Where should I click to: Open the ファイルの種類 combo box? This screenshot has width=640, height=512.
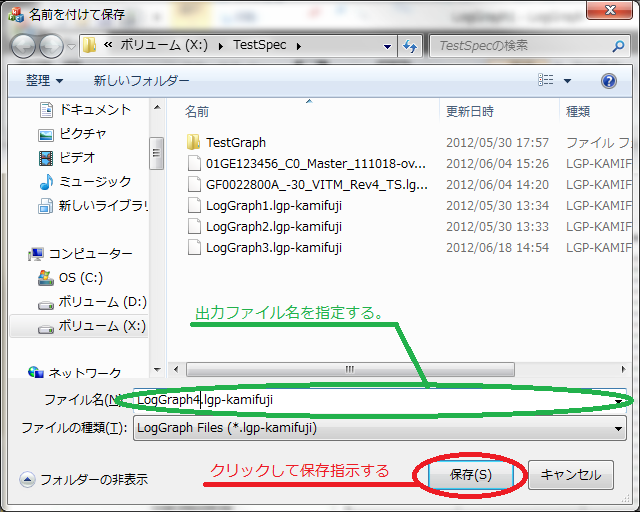pos(380,428)
